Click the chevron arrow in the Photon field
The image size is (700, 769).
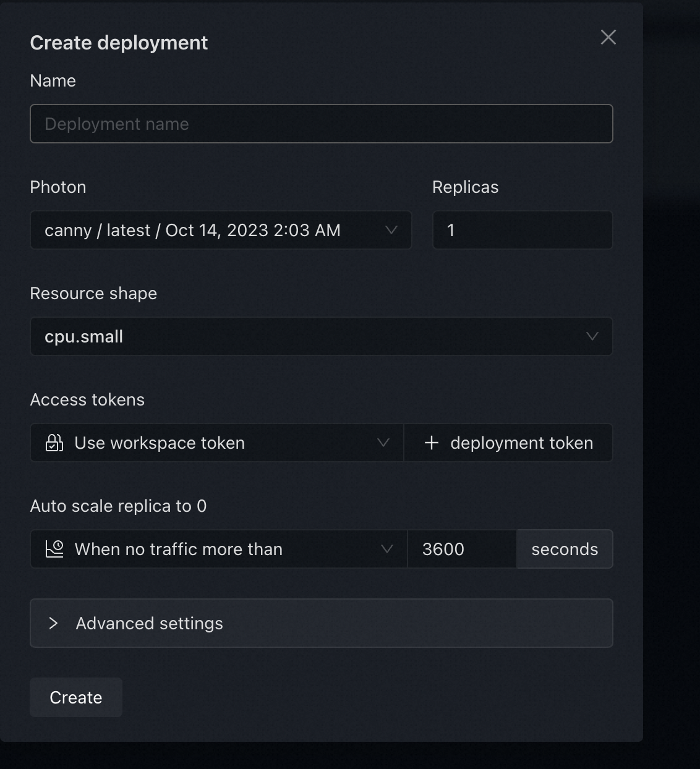point(391,230)
